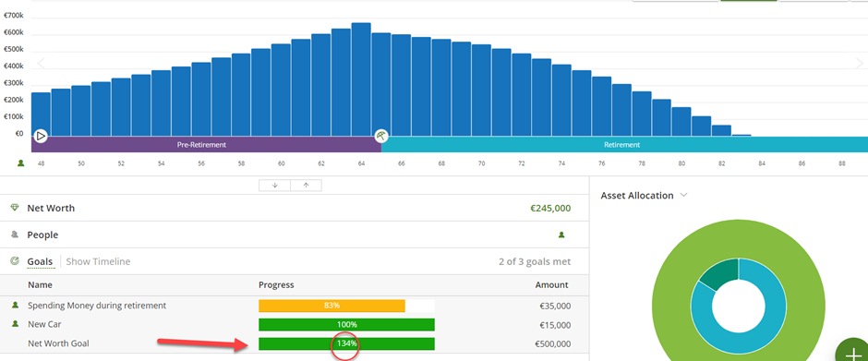
Task: Click the 83% orange progress bar
Action: click(x=332, y=306)
